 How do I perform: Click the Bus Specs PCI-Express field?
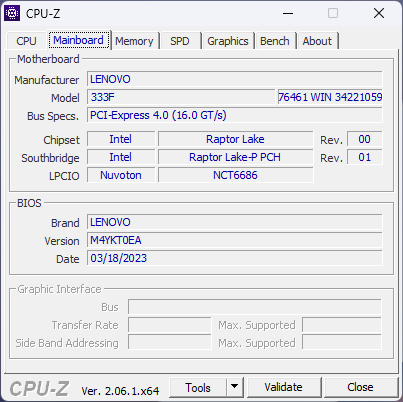pos(235,115)
